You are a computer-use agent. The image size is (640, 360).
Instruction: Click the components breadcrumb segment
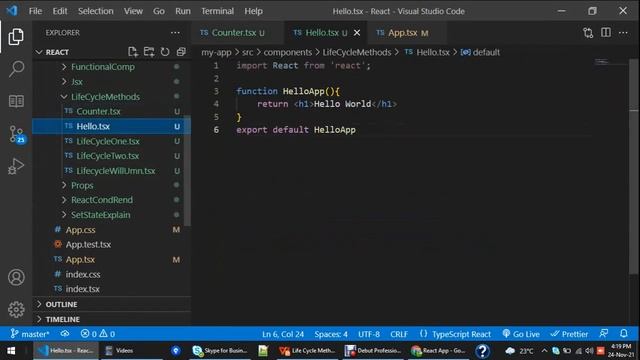pyautogui.click(x=287, y=52)
